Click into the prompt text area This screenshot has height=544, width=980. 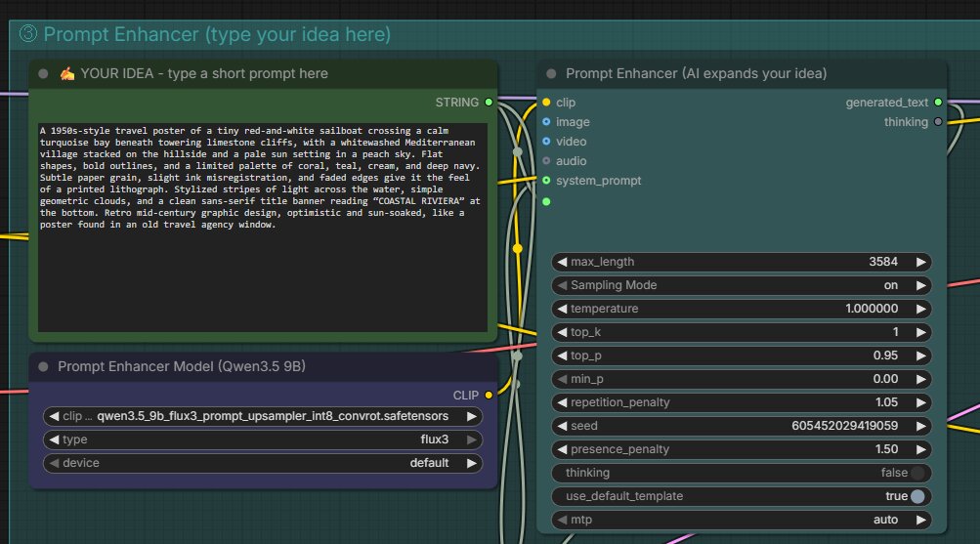pyautogui.click(x=263, y=228)
